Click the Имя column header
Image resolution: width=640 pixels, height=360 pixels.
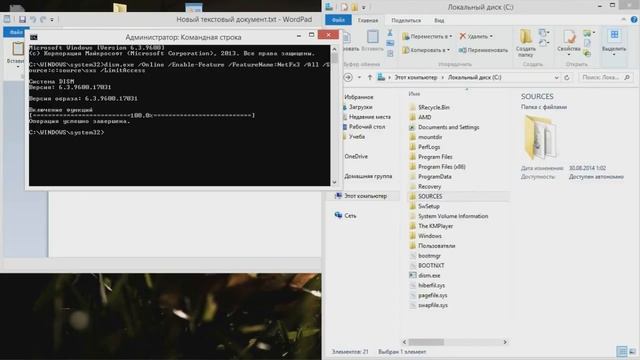[414, 94]
